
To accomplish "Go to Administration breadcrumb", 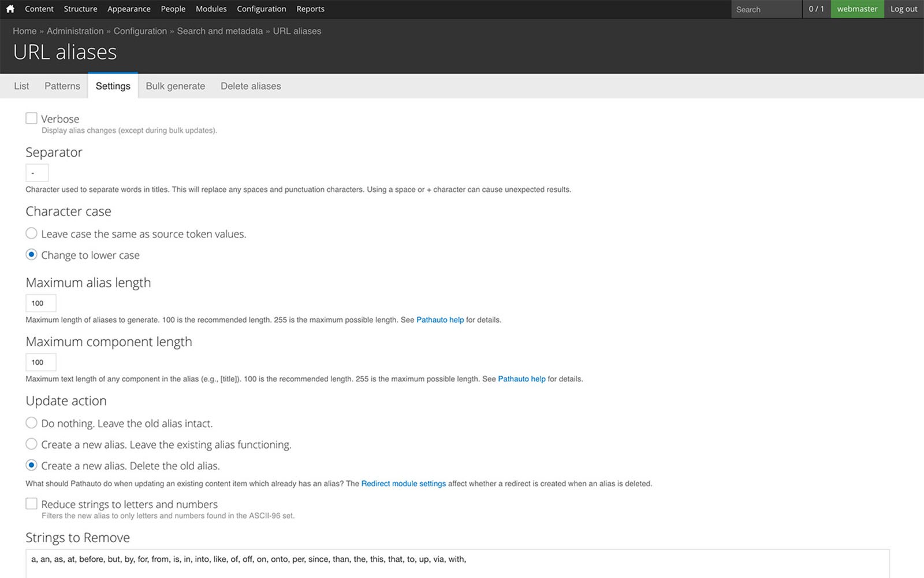I will [75, 31].
